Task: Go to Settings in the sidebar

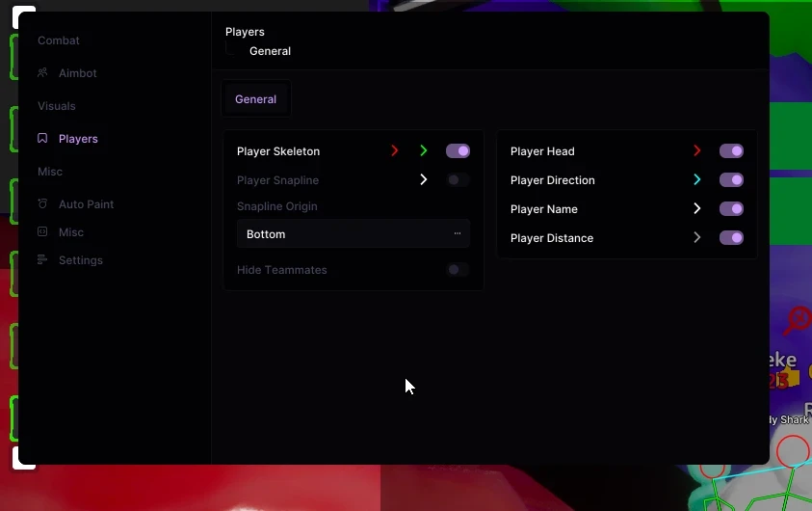Action: click(81, 260)
